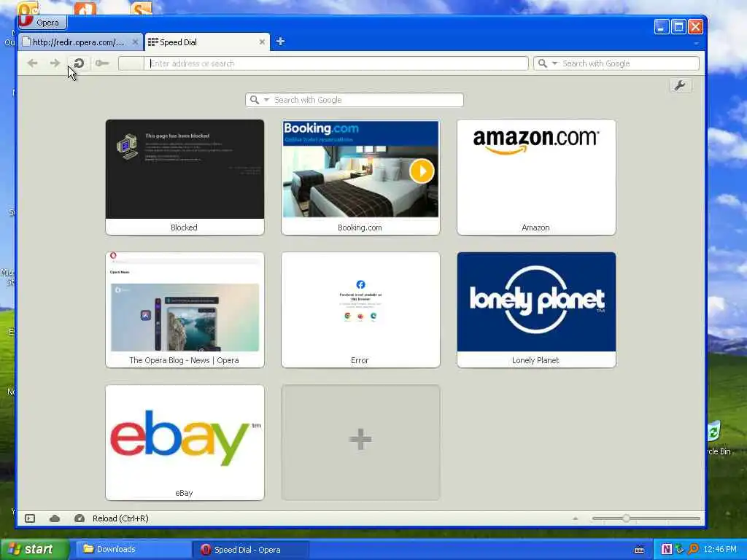The image size is (747, 560).
Task: Open the Windows start menu
Action: pos(34,550)
